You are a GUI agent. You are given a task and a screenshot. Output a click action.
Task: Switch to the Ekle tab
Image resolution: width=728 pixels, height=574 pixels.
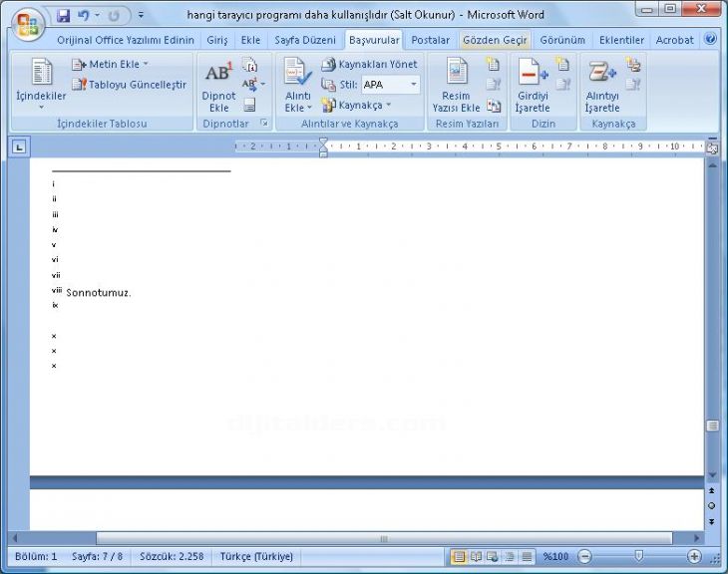250,41
